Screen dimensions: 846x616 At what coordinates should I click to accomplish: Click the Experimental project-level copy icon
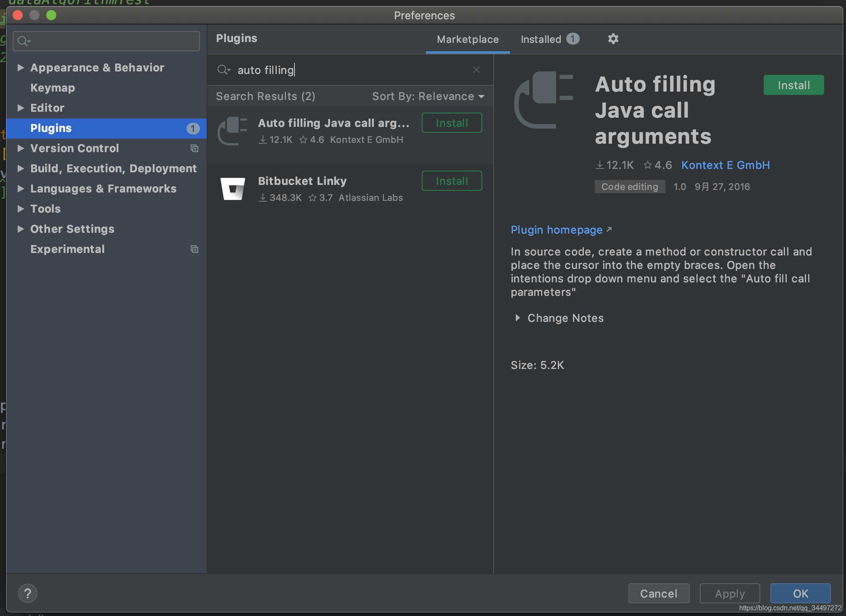[x=194, y=249]
